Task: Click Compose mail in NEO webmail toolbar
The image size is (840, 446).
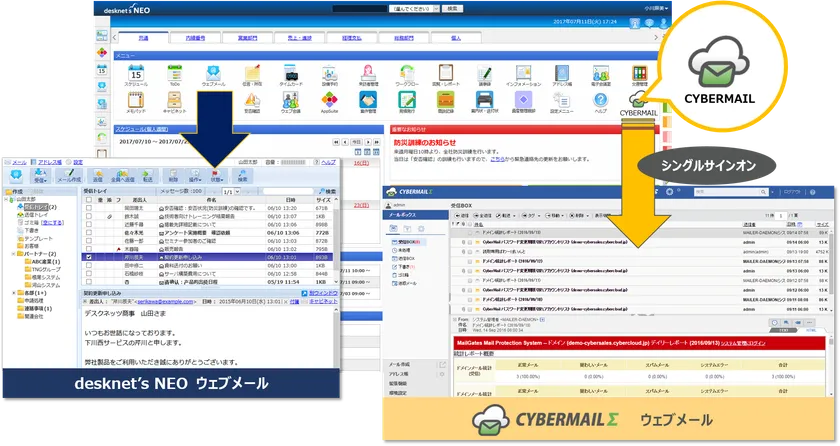Action: [x=69, y=176]
